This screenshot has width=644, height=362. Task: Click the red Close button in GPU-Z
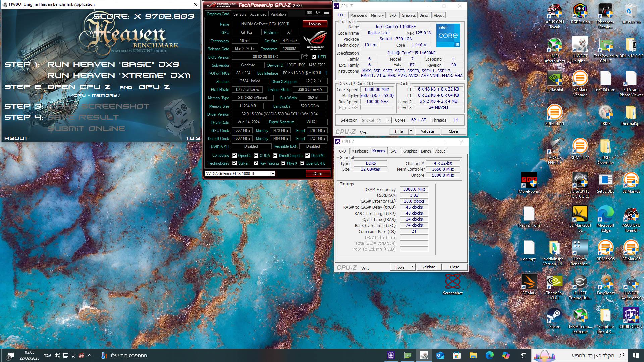(318, 174)
